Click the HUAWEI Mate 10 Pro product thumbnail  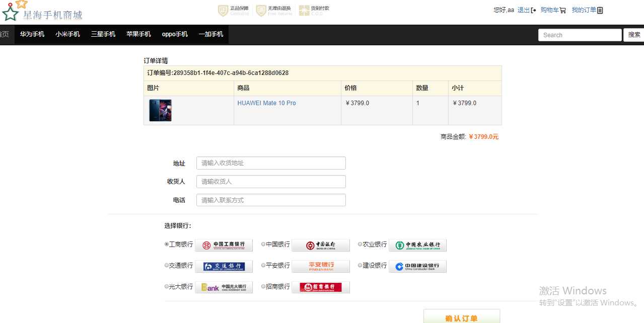pyautogui.click(x=160, y=110)
